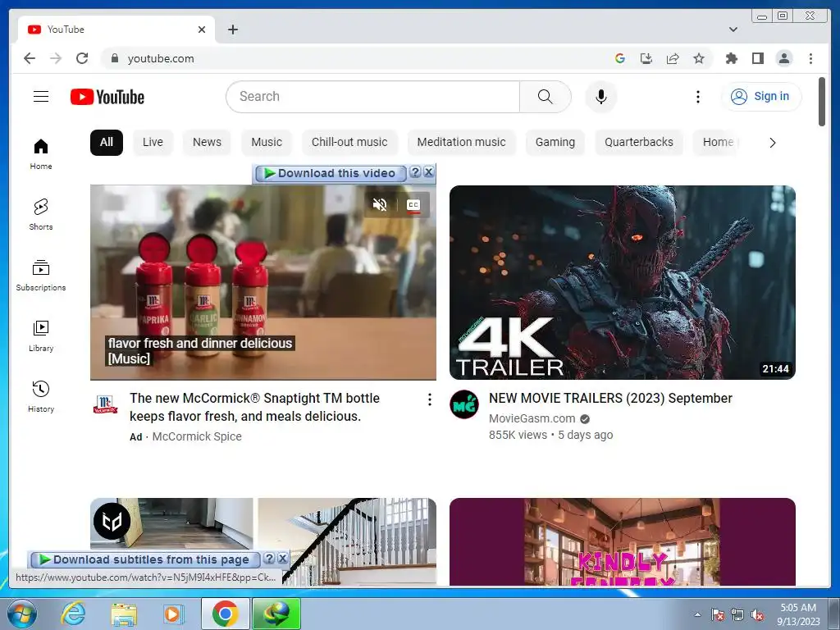
Task: Select the News filter chip
Action: [x=207, y=143]
